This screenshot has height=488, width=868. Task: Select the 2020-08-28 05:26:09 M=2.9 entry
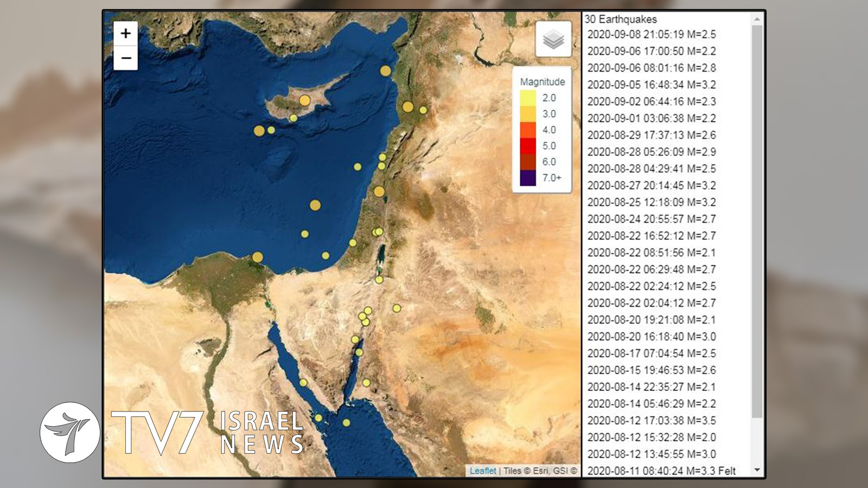pos(651,152)
